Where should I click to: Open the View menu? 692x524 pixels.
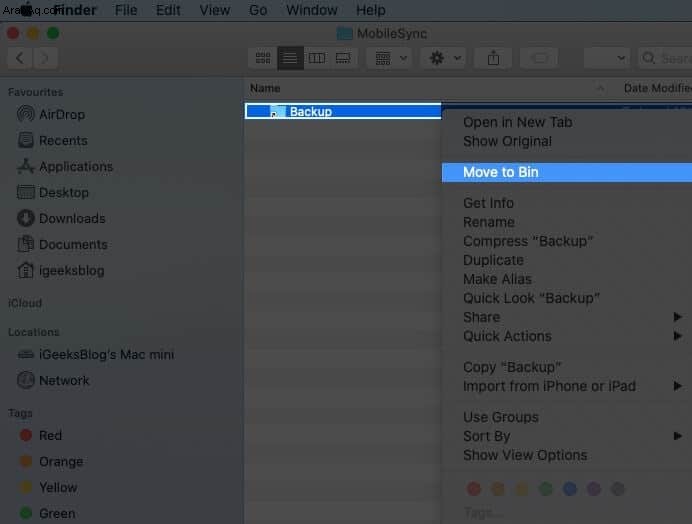coord(214,10)
